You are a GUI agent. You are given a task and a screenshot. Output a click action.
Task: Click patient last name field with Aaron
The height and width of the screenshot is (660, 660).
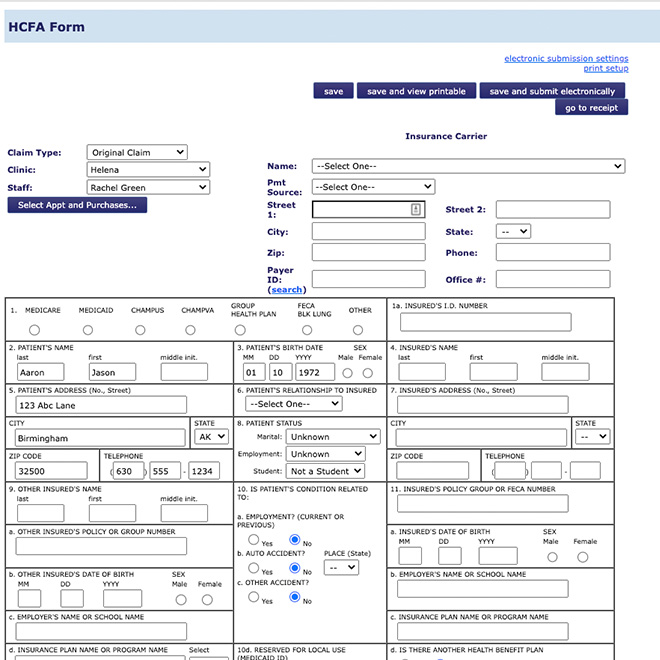40,372
